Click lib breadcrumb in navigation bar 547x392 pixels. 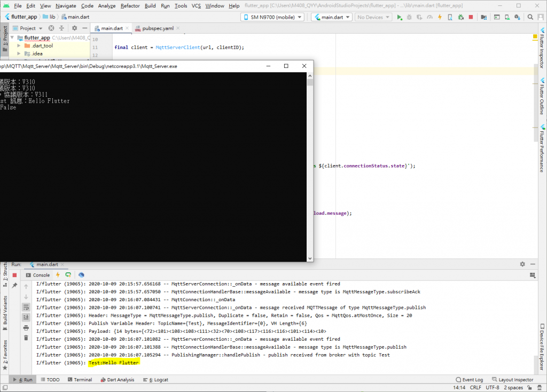pyautogui.click(x=49, y=17)
